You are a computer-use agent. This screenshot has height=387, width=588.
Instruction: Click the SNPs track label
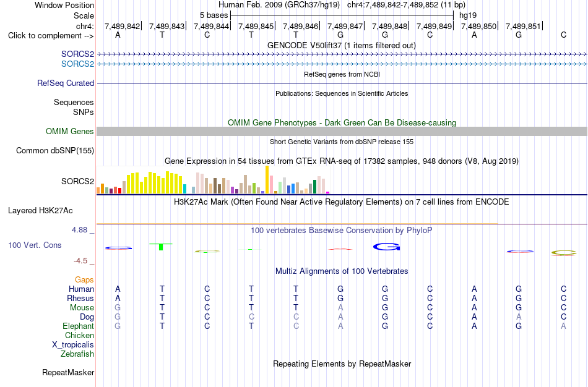84,112
